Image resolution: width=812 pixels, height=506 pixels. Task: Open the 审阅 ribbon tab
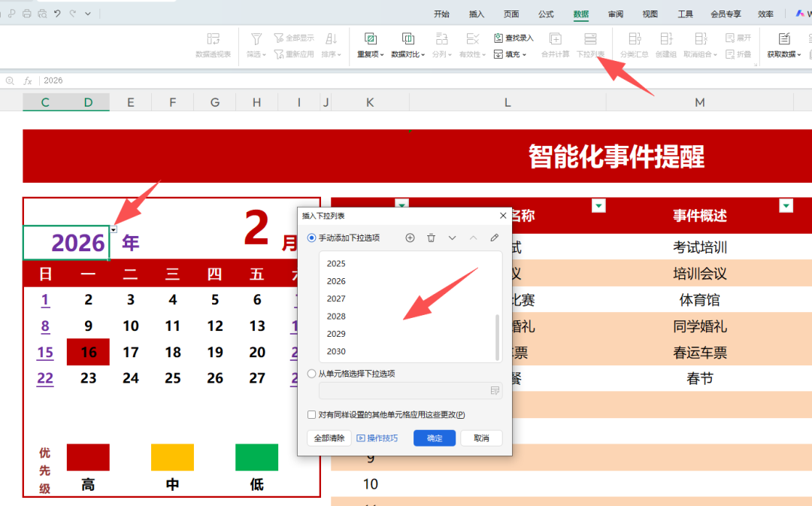(615, 14)
